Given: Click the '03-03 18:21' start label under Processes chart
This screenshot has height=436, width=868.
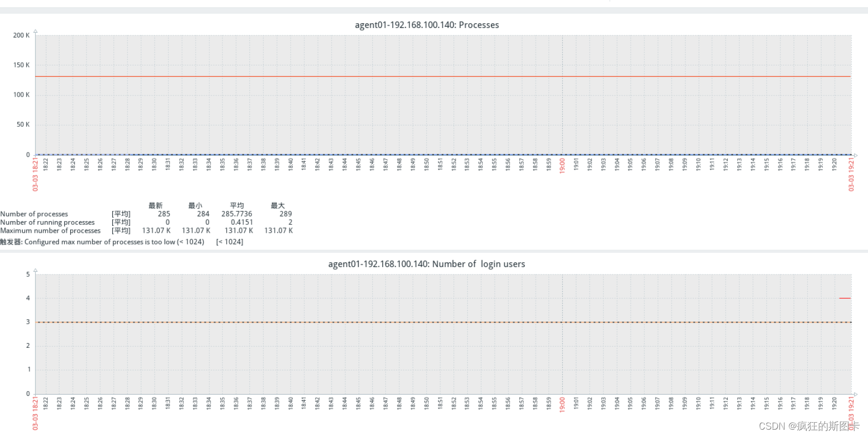Looking at the screenshot, I should (35, 174).
